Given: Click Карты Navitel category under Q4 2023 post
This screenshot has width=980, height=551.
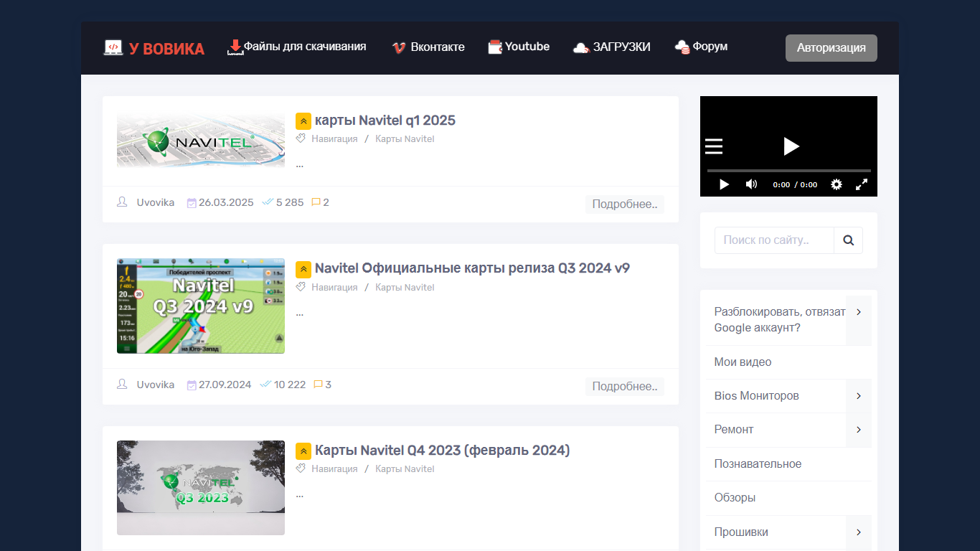Looking at the screenshot, I should pos(405,469).
